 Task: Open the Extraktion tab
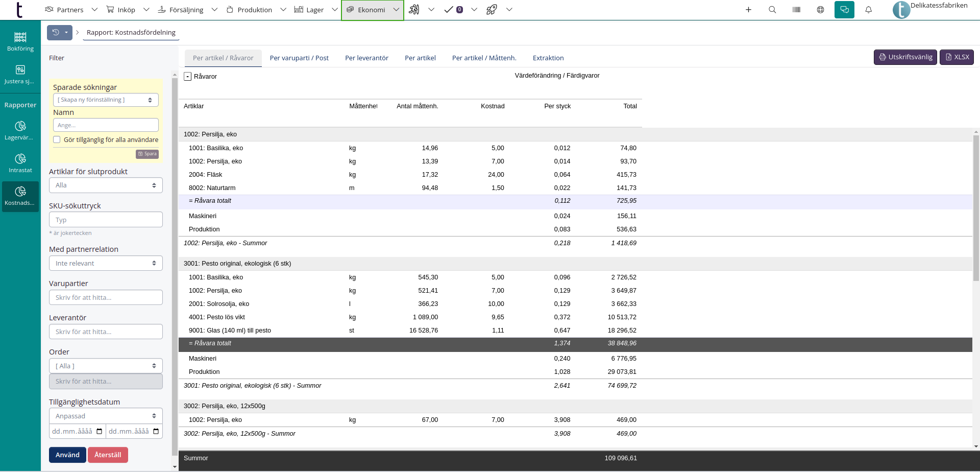pos(548,58)
